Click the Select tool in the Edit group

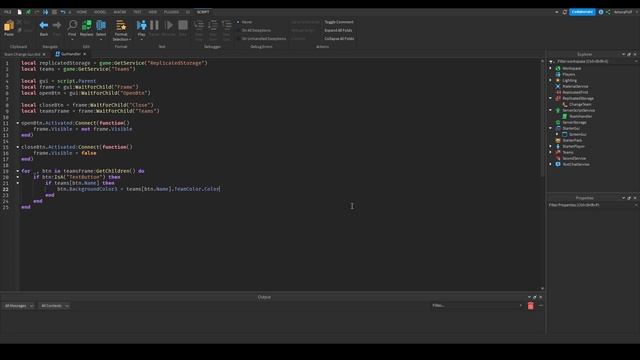pos(101,25)
